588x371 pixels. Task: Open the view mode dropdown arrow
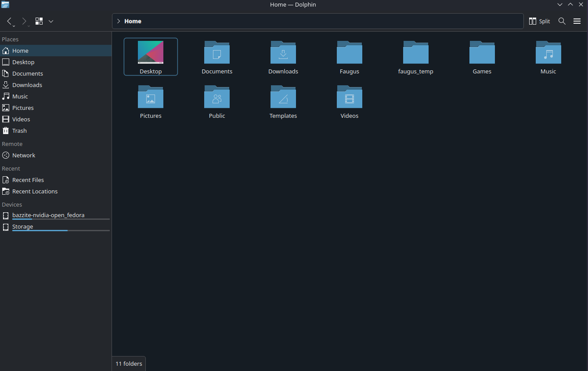[51, 21]
